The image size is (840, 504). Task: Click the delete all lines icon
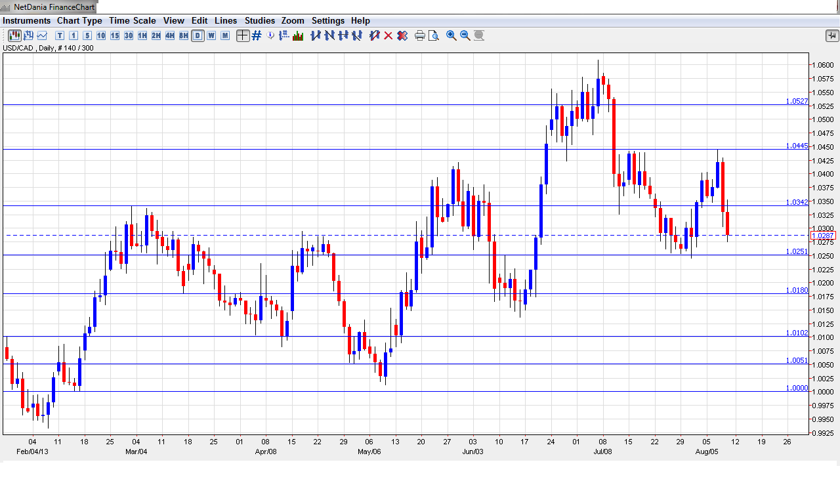tap(402, 35)
